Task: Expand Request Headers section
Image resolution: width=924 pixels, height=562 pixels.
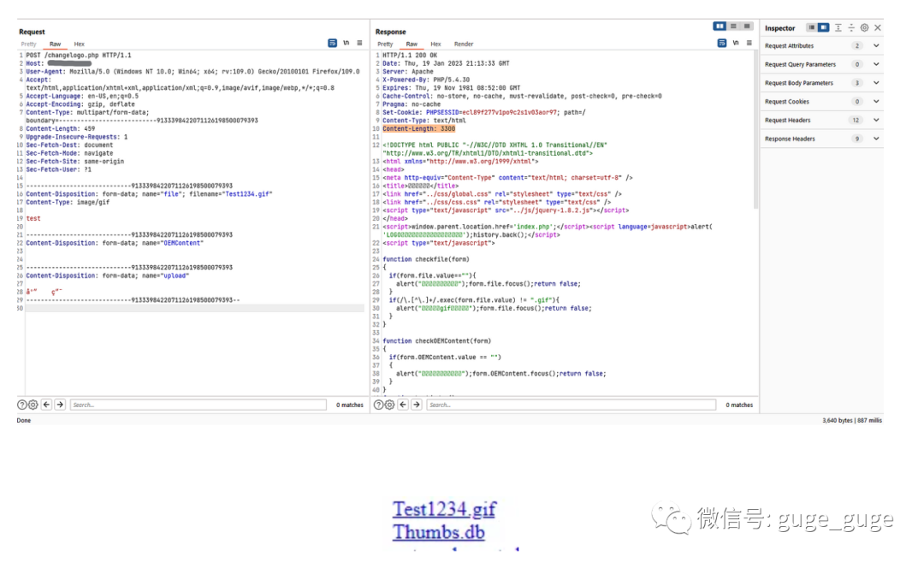Action: coord(876,120)
